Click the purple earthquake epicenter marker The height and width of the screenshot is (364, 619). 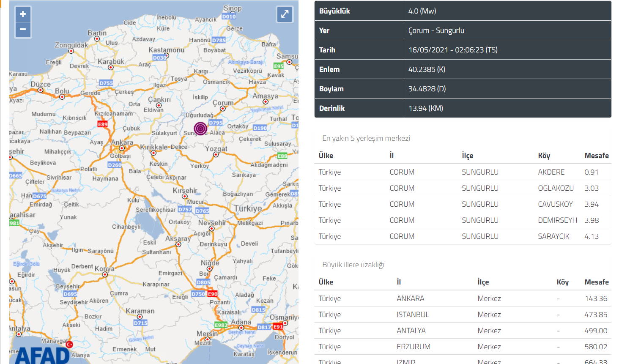coord(200,128)
